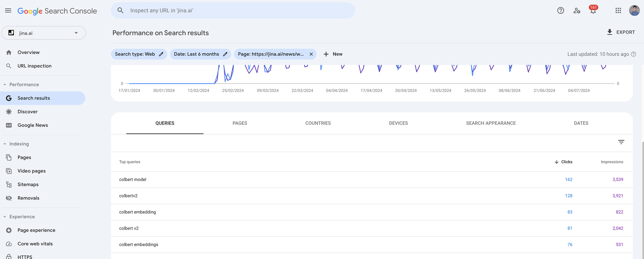This screenshot has width=644, height=259.
Task: Open the table filter rows icon
Action: pyautogui.click(x=621, y=142)
